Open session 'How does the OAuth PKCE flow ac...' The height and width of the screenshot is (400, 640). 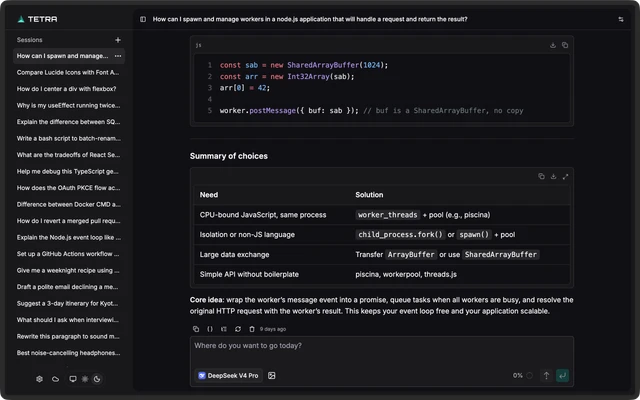69,188
